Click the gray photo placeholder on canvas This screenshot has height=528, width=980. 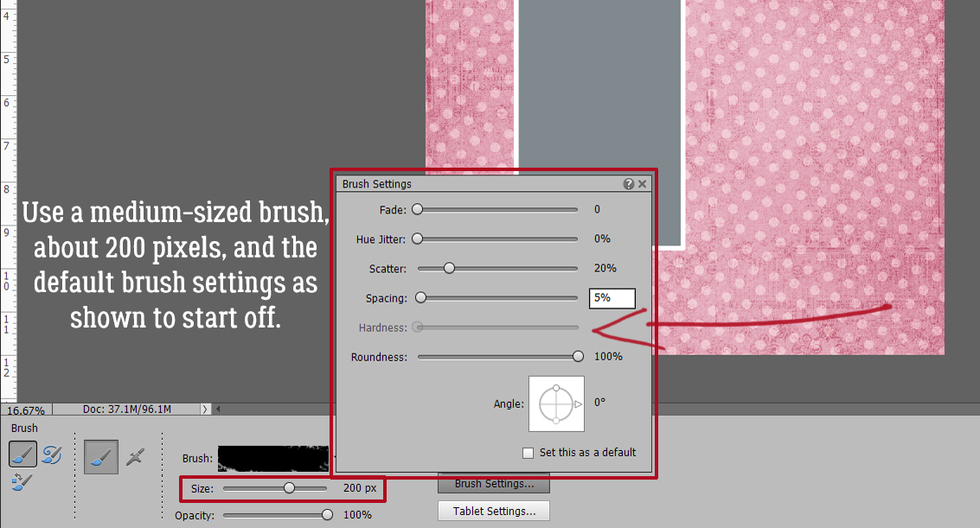point(600,123)
